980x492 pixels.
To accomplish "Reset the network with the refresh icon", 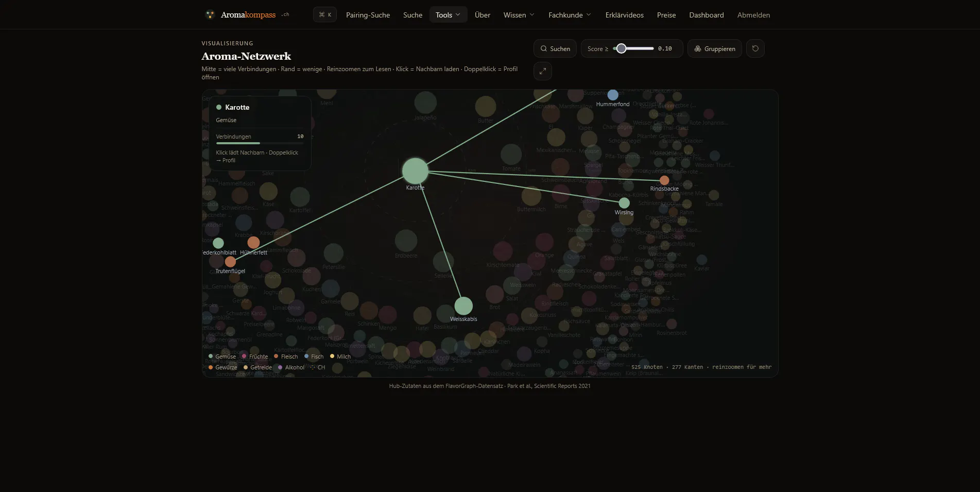I will pos(755,48).
